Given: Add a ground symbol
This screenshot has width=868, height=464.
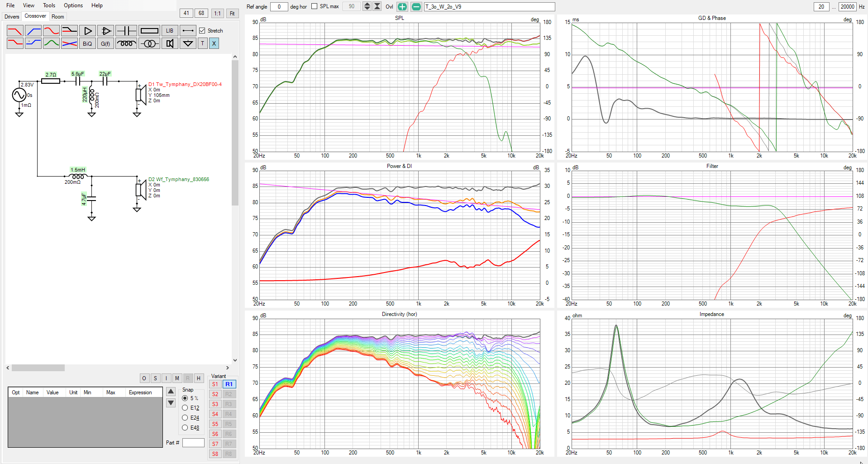Looking at the screenshot, I should click(x=188, y=43).
